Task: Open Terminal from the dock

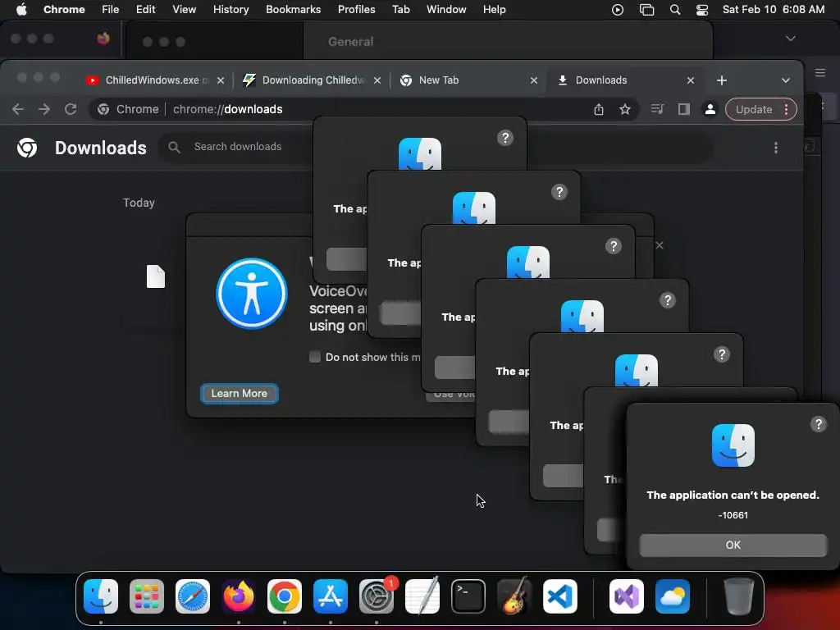Action: point(468,596)
